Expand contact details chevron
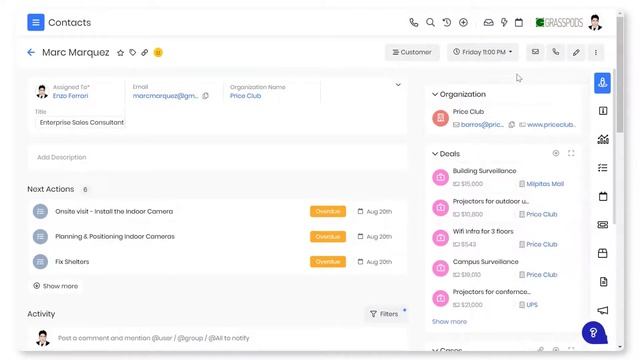The height and width of the screenshot is (360, 640). click(x=398, y=85)
